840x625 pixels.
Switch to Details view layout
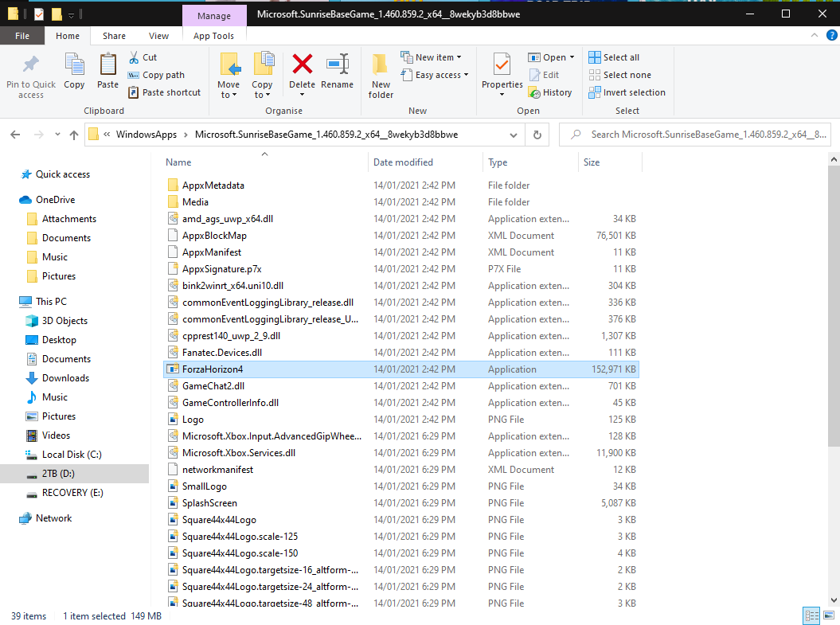(x=811, y=615)
